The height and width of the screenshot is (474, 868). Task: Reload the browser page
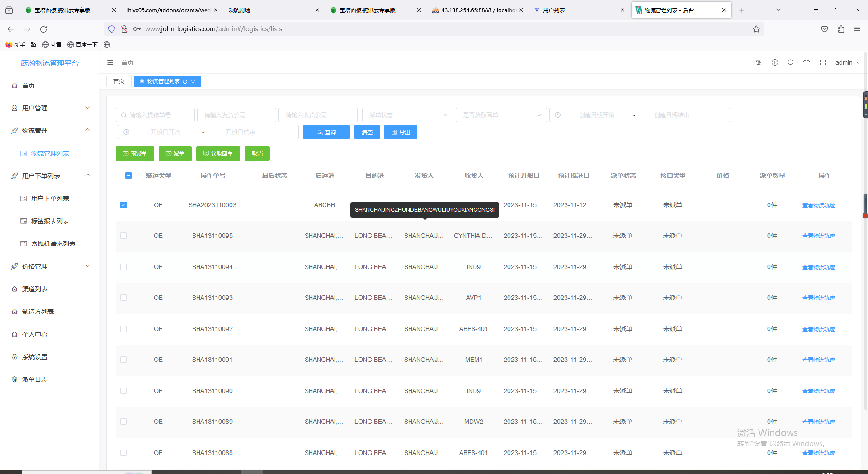point(43,29)
